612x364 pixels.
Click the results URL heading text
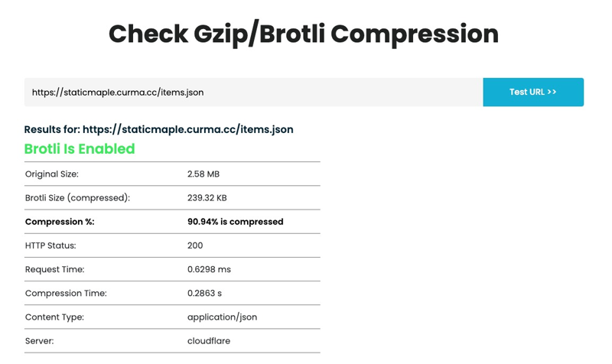158,129
